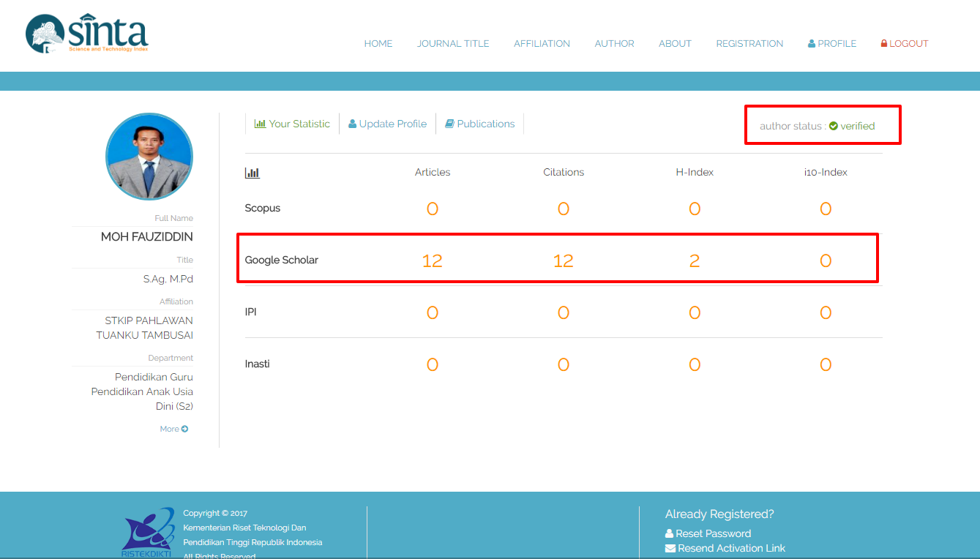Click the title S.Ag, M.Pd

[168, 279]
